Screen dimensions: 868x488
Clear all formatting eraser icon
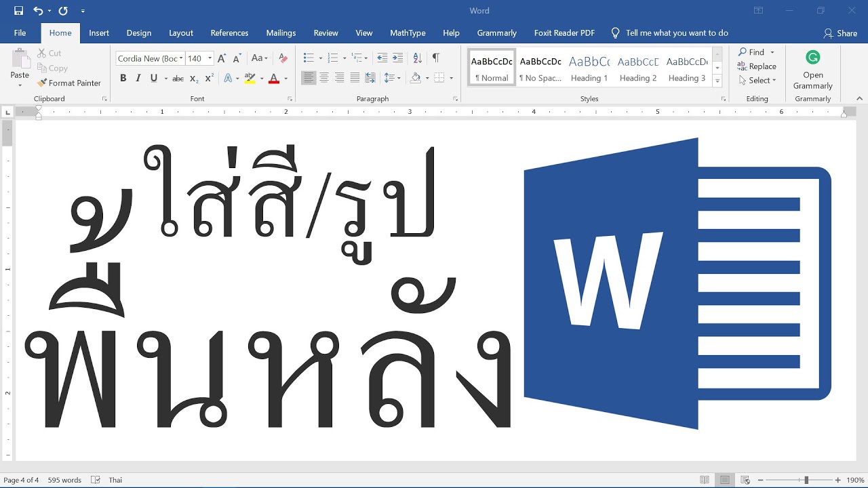283,58
